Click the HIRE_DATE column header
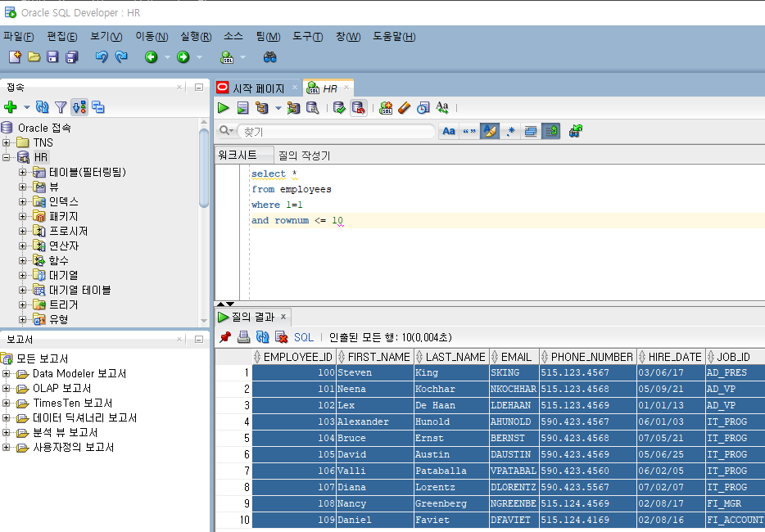This screenshot has height=532, width=765. (671, 357)
